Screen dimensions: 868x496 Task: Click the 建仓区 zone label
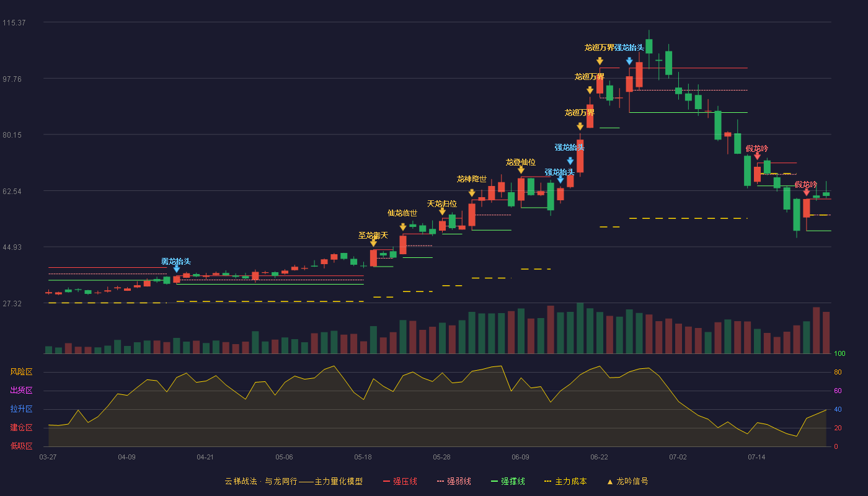pyautogui.click(x=21, y=428)
